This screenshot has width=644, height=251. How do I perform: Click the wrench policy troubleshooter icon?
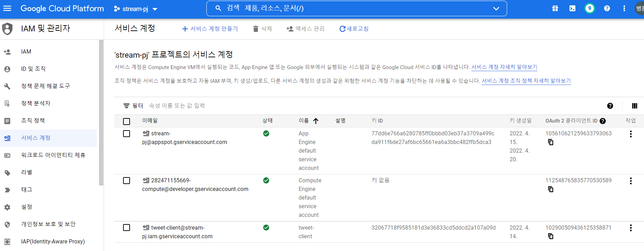[7, 86]
